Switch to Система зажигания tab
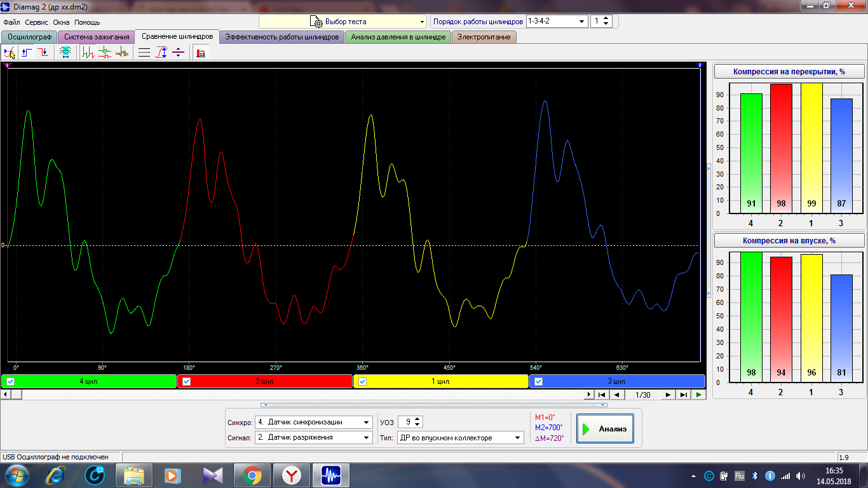The width and height of the screenshot is (868, 488). [97, 37]
